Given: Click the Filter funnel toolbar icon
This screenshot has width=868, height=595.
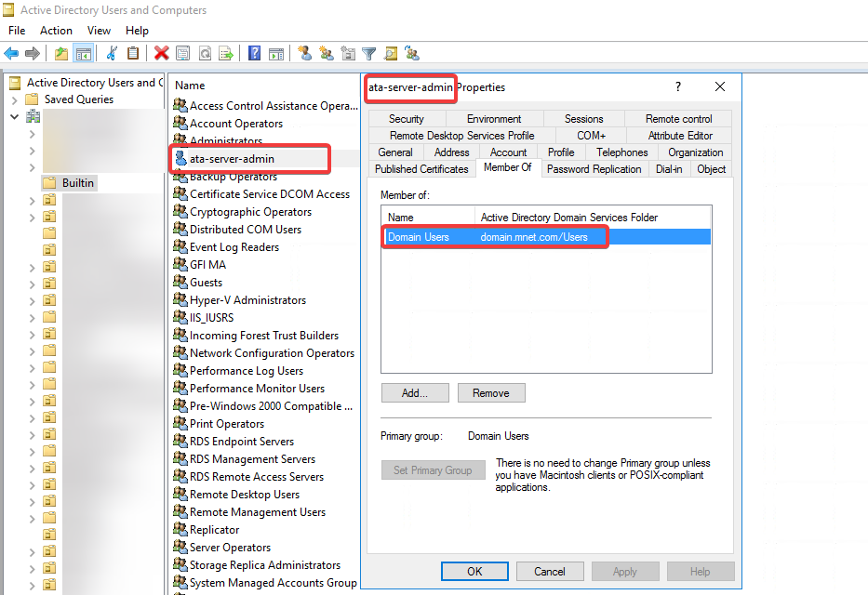Looking at the screenshot, I should point(369,54).
